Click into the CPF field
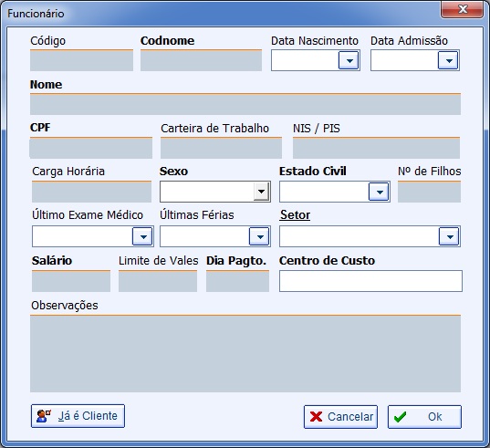 click(91, 148)
